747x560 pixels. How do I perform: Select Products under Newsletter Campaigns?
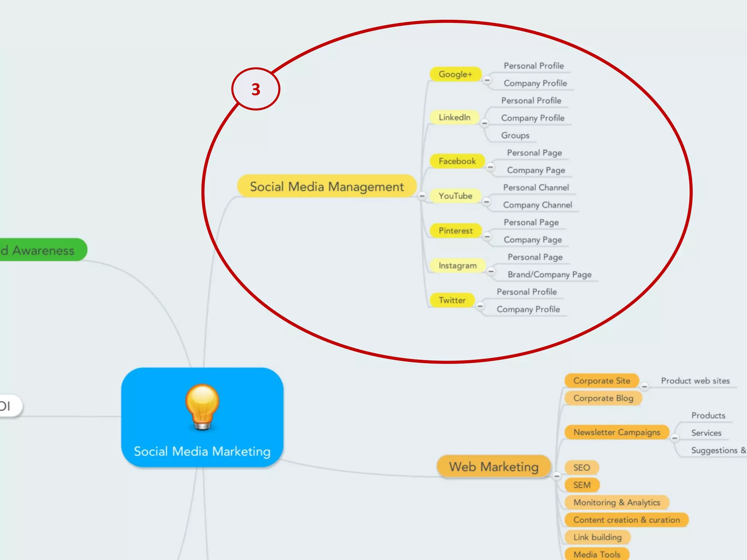(708, 416)
